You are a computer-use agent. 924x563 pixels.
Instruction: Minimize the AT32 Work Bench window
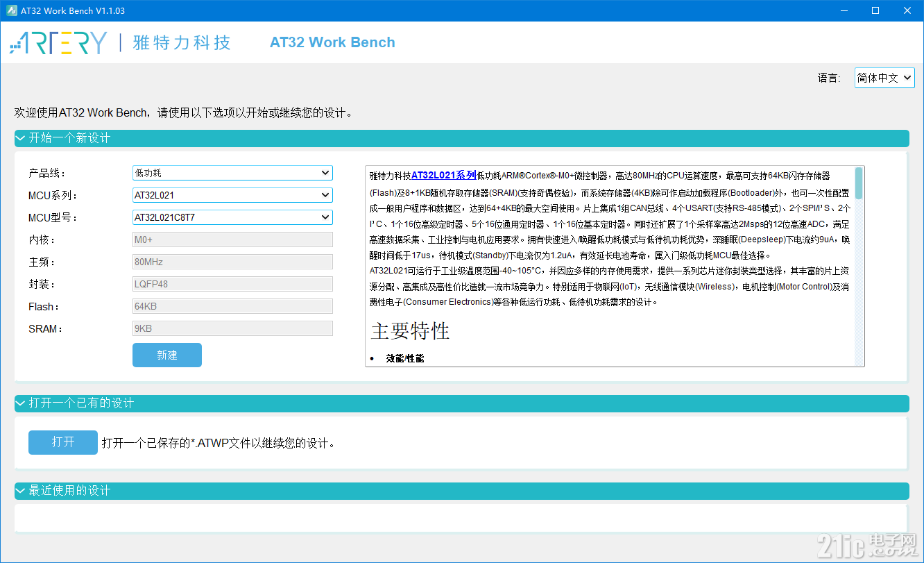pyautogui.click(x=844, y=10)
